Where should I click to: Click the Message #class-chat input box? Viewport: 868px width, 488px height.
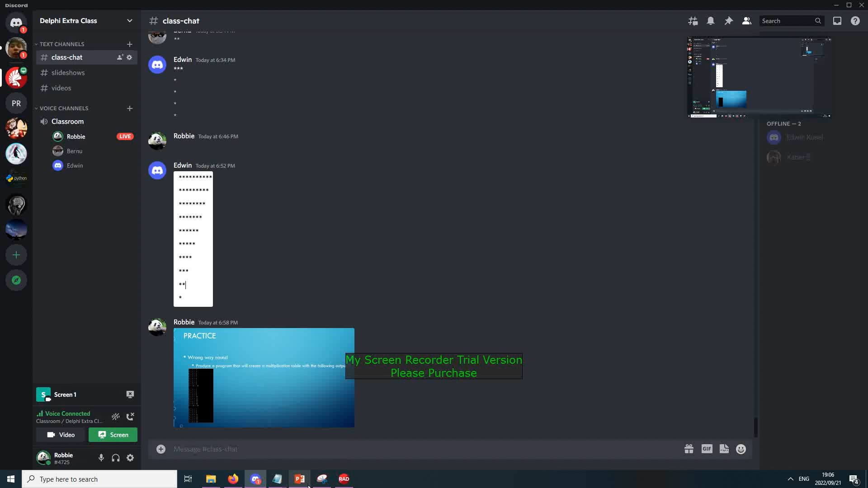coord(425,449)
